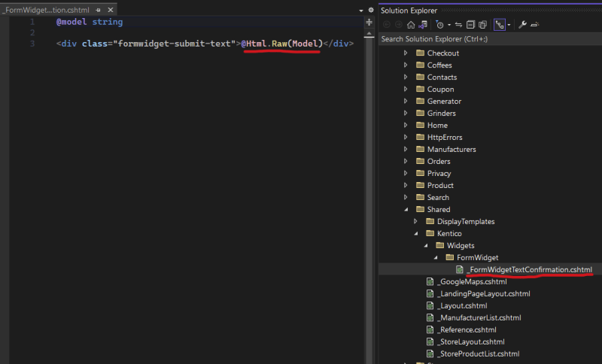Collapse the Widgets folder
Image resolution: width=602 pixels, height=364 pixels.
pyautogui.click(x=426, y=245)
